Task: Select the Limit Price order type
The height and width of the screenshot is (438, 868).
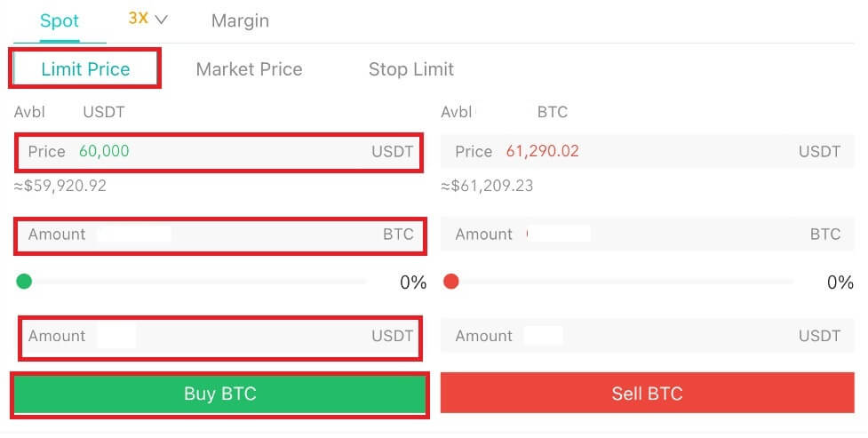Action: (x=85, y=69)
